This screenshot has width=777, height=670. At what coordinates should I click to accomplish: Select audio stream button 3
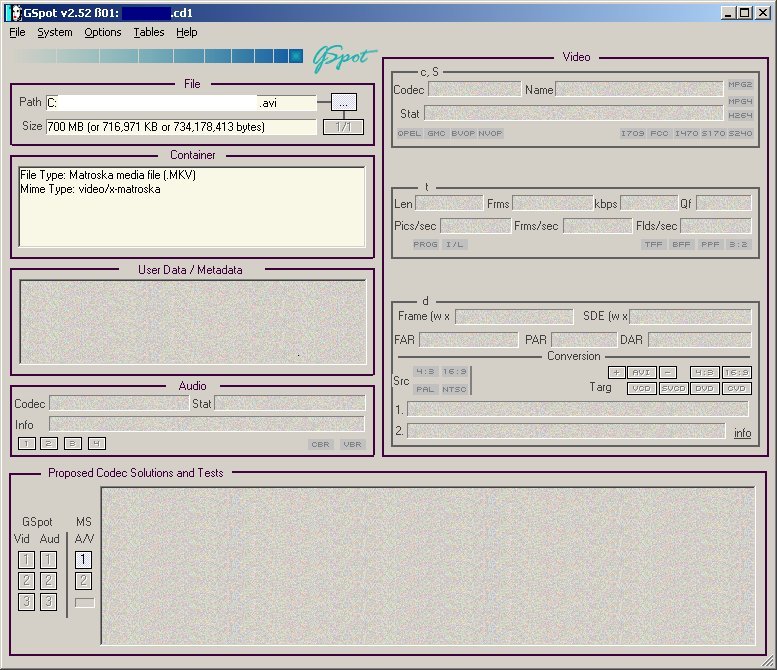pos(72,444)
